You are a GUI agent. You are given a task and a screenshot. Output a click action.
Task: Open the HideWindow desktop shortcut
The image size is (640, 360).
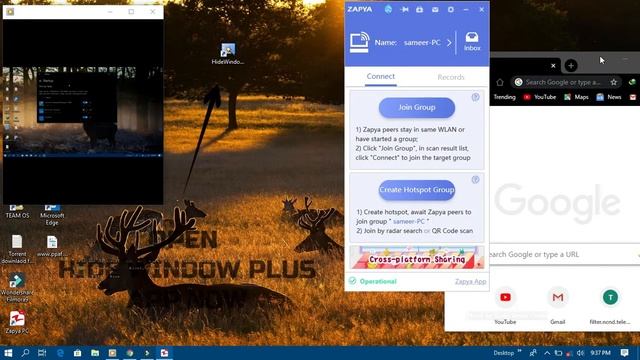click(x=228, y=53)
